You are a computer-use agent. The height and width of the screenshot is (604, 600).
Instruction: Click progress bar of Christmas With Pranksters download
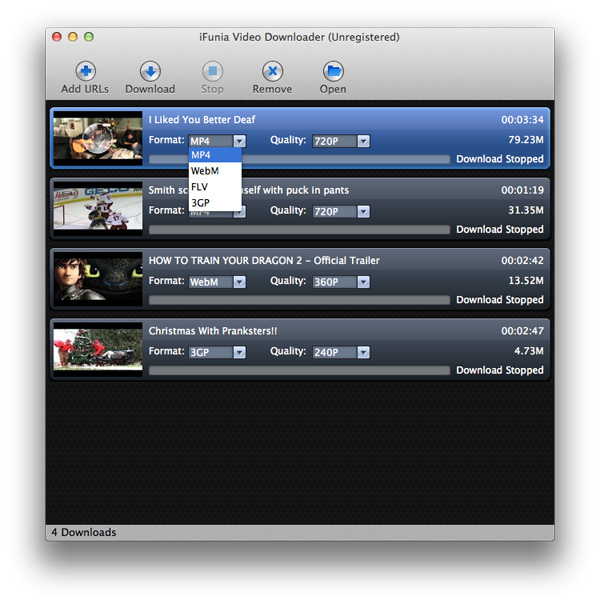click(x=299, y=371)
